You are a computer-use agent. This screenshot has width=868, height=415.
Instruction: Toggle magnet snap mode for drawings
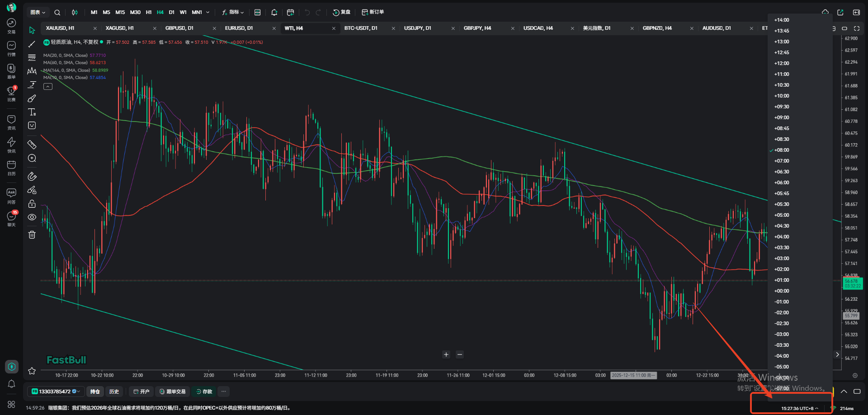32,176
